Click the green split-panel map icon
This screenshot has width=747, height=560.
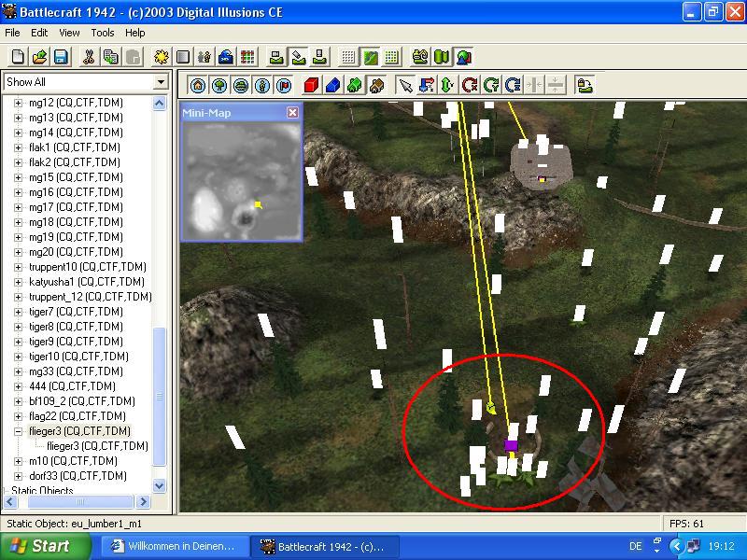(442, 57)
